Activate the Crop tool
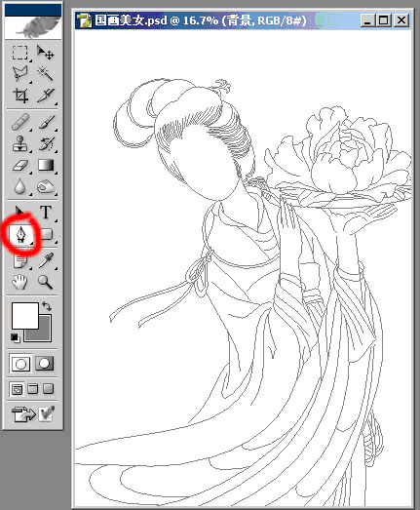Image resolution: width=420 pixels, height=510 pixels. [19, 96]
